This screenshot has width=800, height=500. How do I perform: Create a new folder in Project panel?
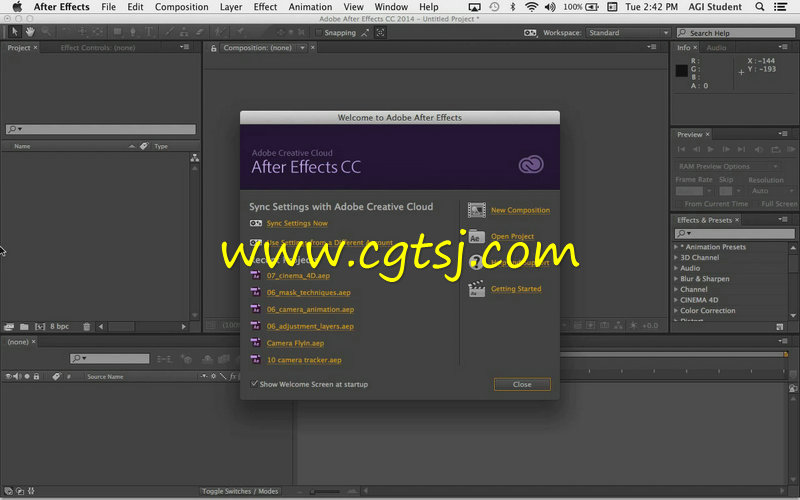[24, 327]
